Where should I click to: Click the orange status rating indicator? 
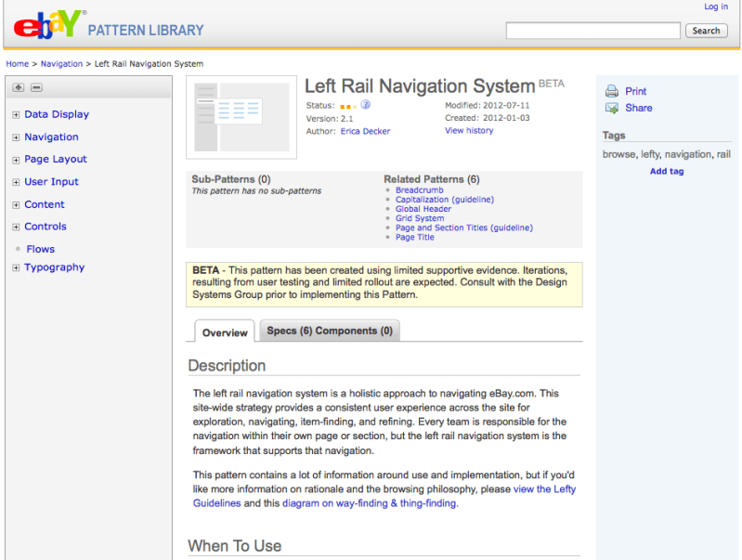click(348, 107)
